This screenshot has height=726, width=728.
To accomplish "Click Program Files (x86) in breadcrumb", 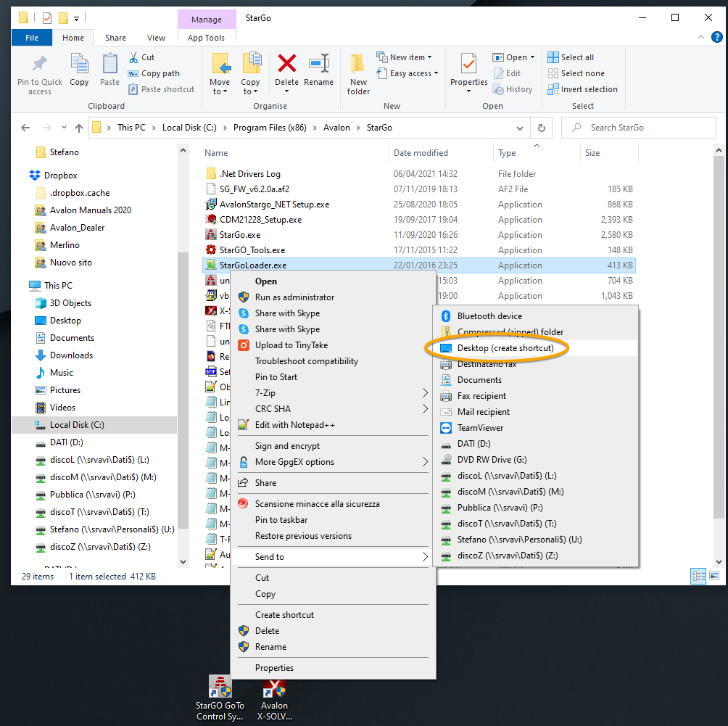I will coord(270,128).
